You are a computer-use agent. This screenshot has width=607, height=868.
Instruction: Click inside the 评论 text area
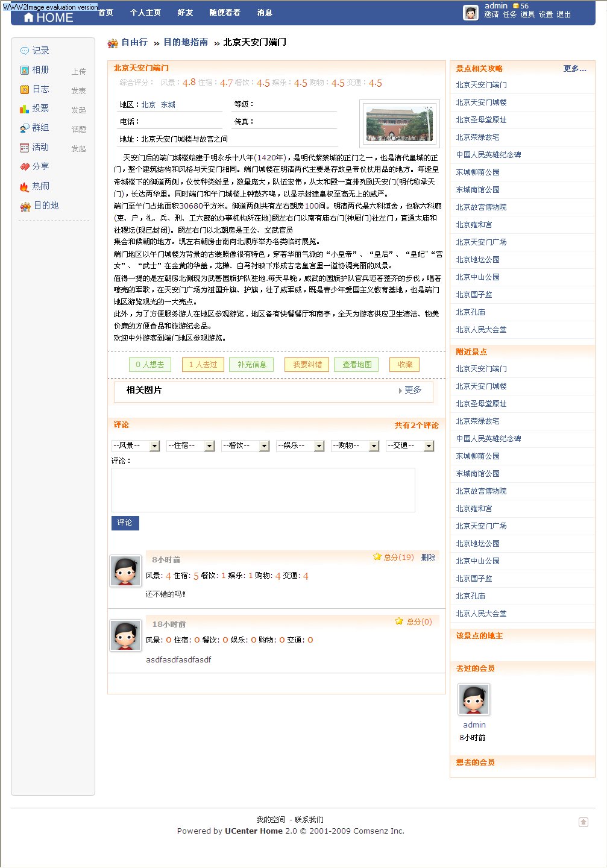click(x=263, y=490)
